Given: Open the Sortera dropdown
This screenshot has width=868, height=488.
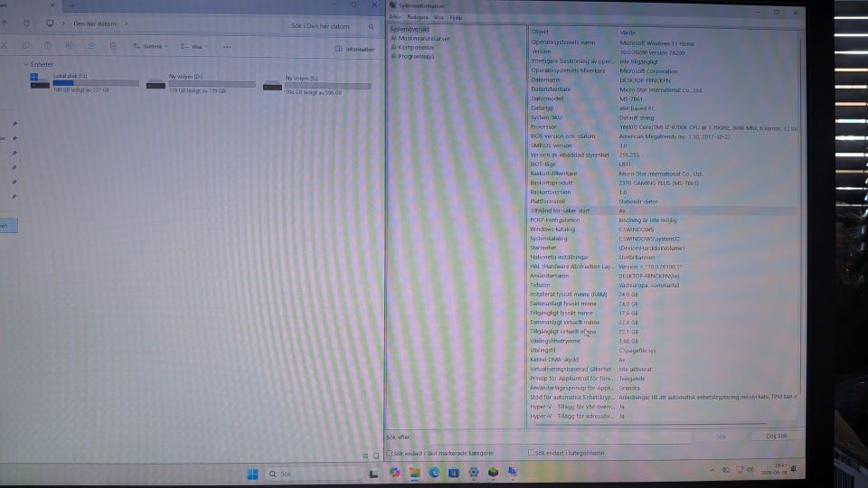Looking at the screenshot, I should 150,46.
